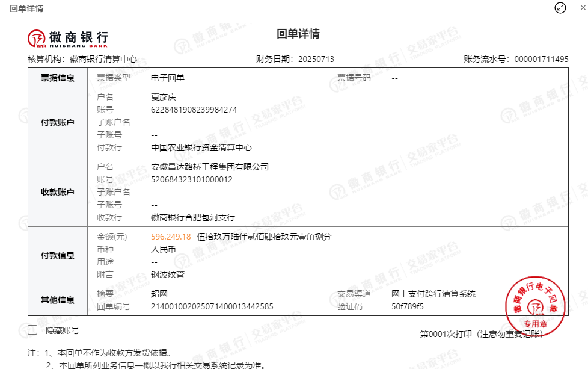Click the payer name 夏彦庆
The image size is (588, 369).
[163, 97]
